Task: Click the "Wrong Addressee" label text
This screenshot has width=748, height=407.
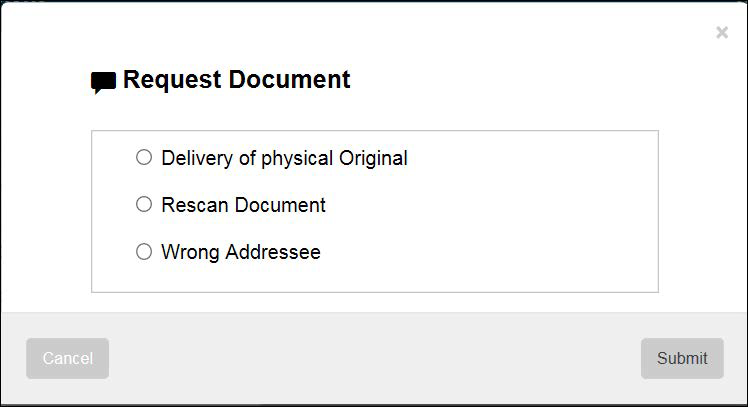Action: point(241,252)
